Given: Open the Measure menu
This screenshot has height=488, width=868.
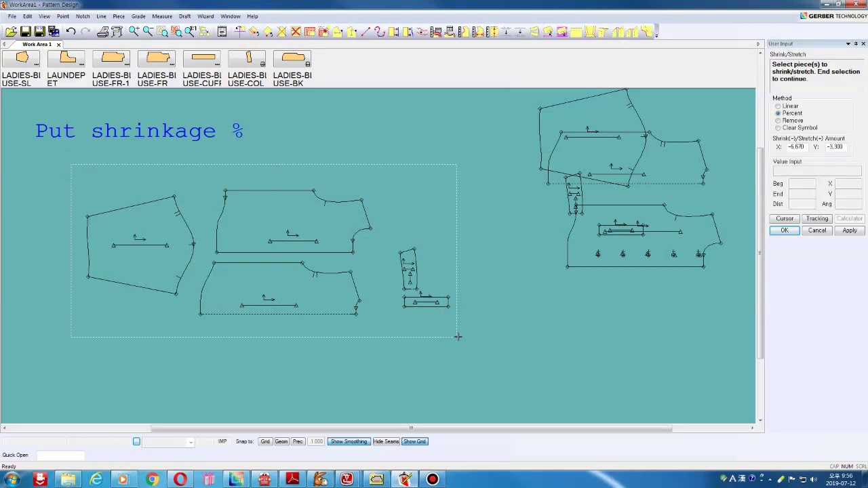Looking at the screenshot, I should pos(162,16).
